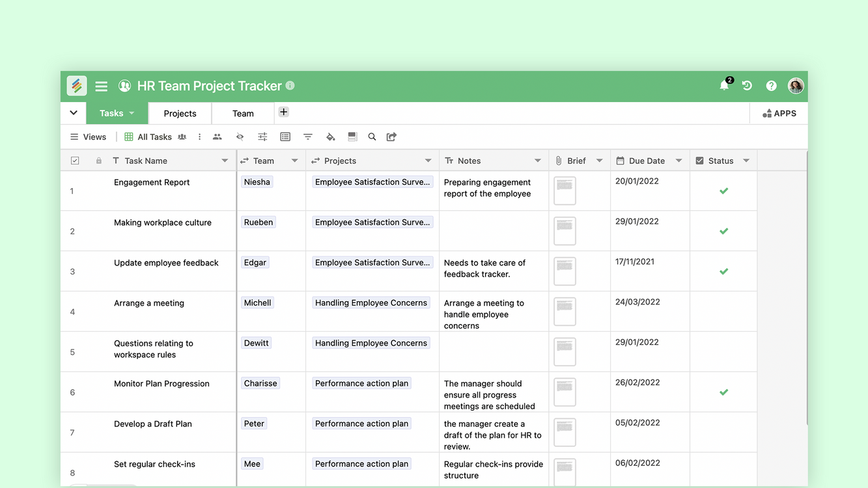Uncheck status for Engagement Report
The width and height of the screenshot is (868, 488).
[723, 191]
